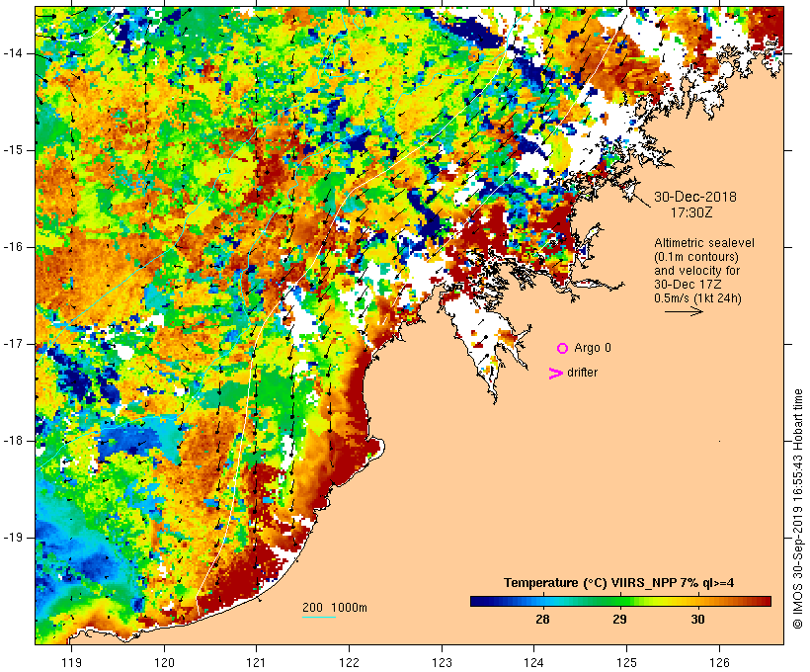This screenshot has width=810, height=672.
Task: Click latitude axis label -15
Action: [13, 150]
